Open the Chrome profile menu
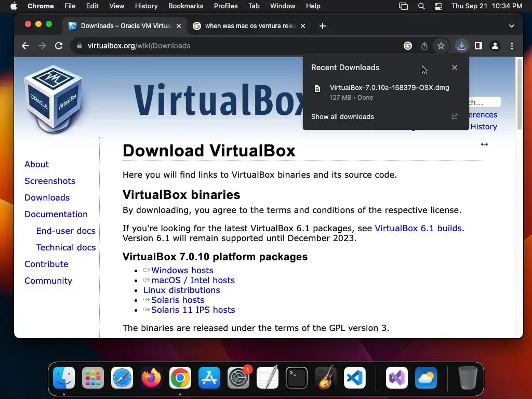532x399 pixels. coord(495,46)
